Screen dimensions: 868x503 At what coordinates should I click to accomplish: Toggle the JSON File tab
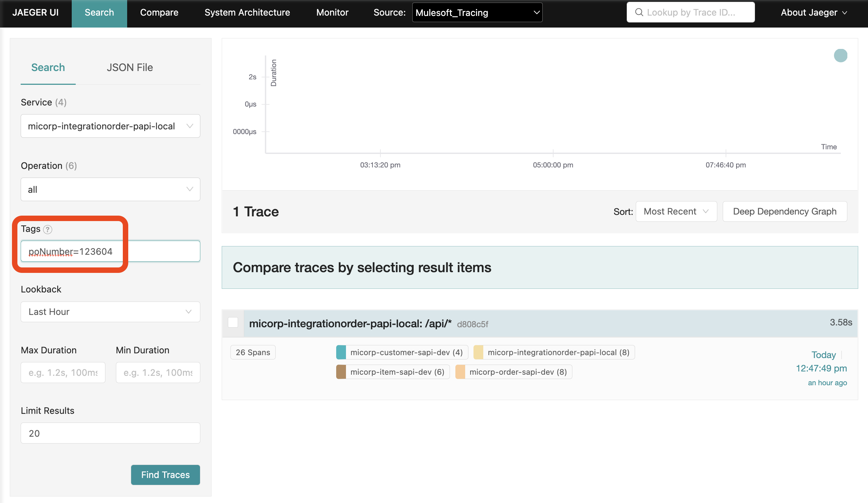click(129, 67)
